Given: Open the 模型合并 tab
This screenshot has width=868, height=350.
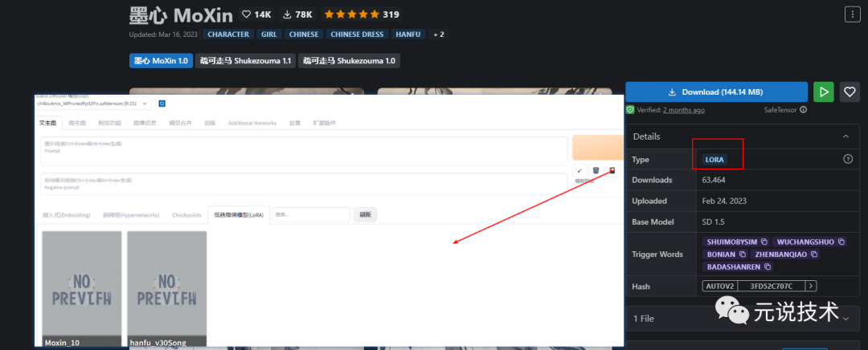Looking at the screenshot, I should [180, 123].
